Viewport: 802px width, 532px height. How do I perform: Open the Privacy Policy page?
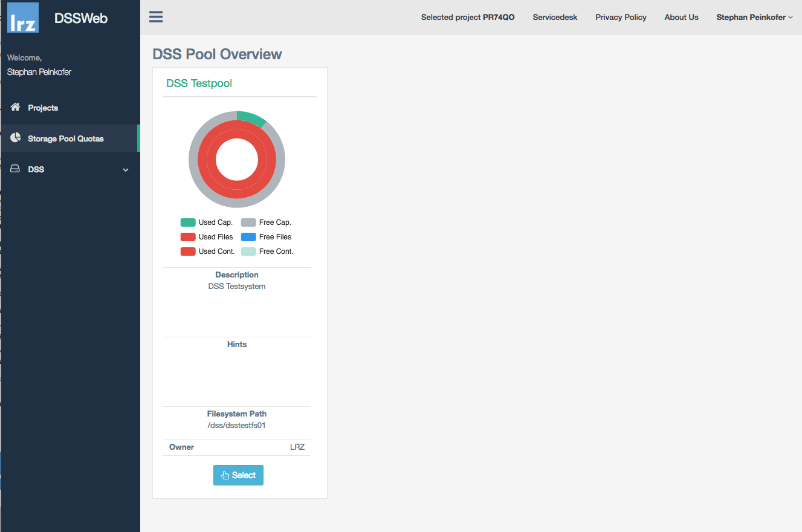coord(621,18)
